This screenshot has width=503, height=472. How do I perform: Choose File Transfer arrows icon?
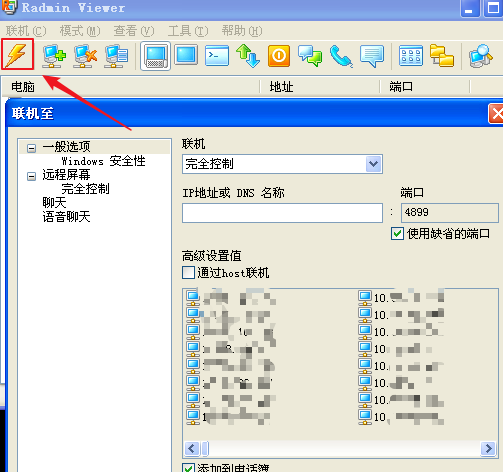point(248,56)
